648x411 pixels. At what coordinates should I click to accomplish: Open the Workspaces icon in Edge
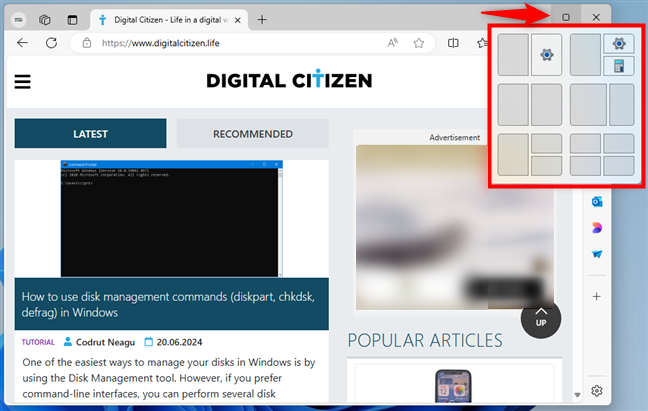point(45,19)
